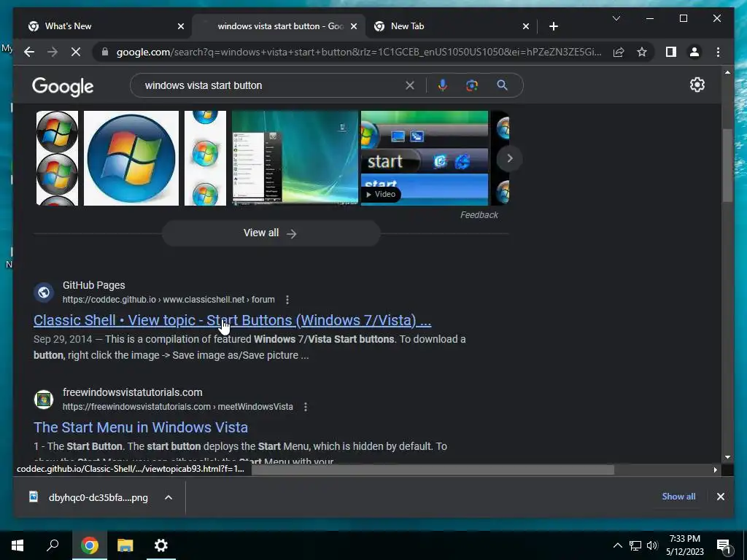Open Google quick settings gear
Viewport: 747px width, 560px height.
(697, 85)
